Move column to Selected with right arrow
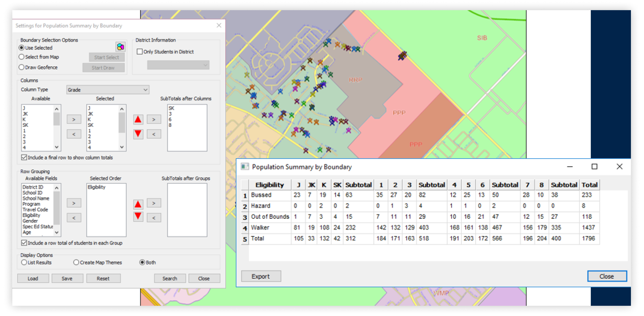 point(74,119)
